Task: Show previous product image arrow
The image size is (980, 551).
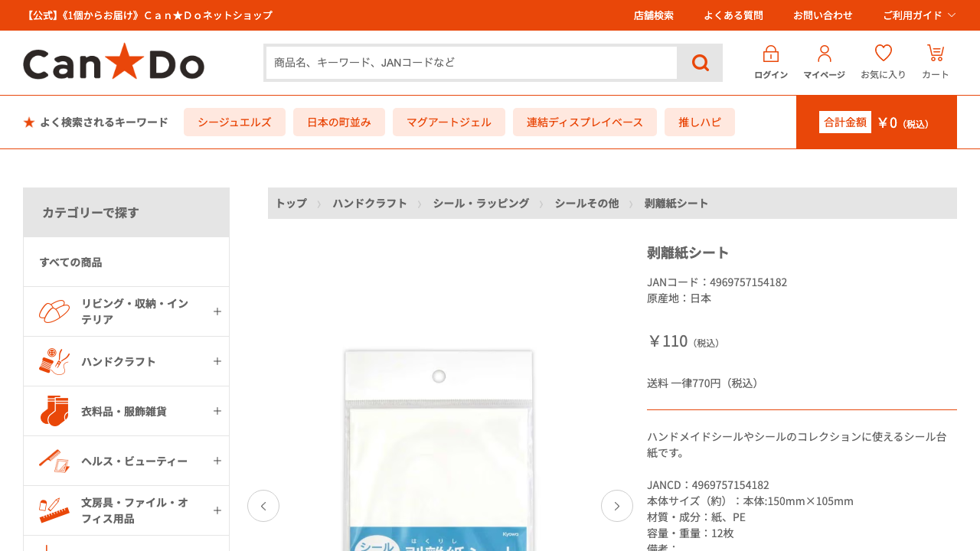Action: (263, 506)
